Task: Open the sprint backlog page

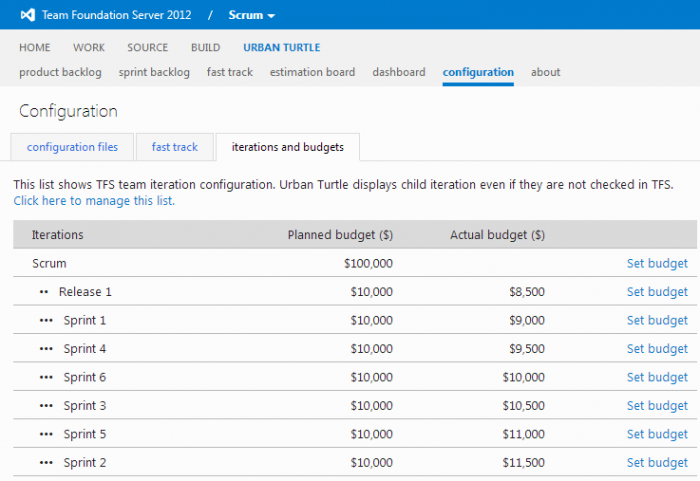Action: click(x=154, y=72)
